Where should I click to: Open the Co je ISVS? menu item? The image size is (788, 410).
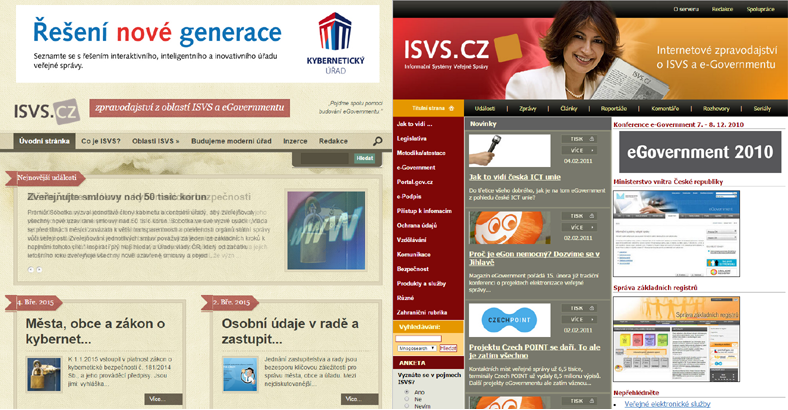pyautogui.click(x=101, y=141)
